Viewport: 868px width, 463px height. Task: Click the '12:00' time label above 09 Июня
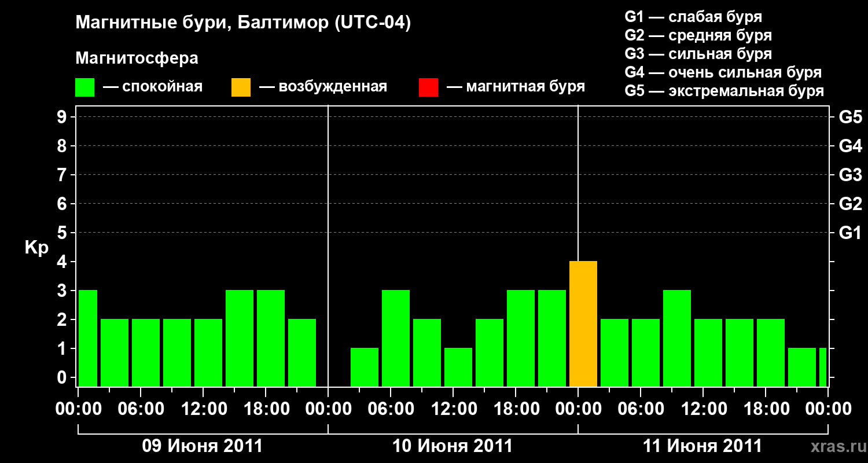[x=203, y=409]
